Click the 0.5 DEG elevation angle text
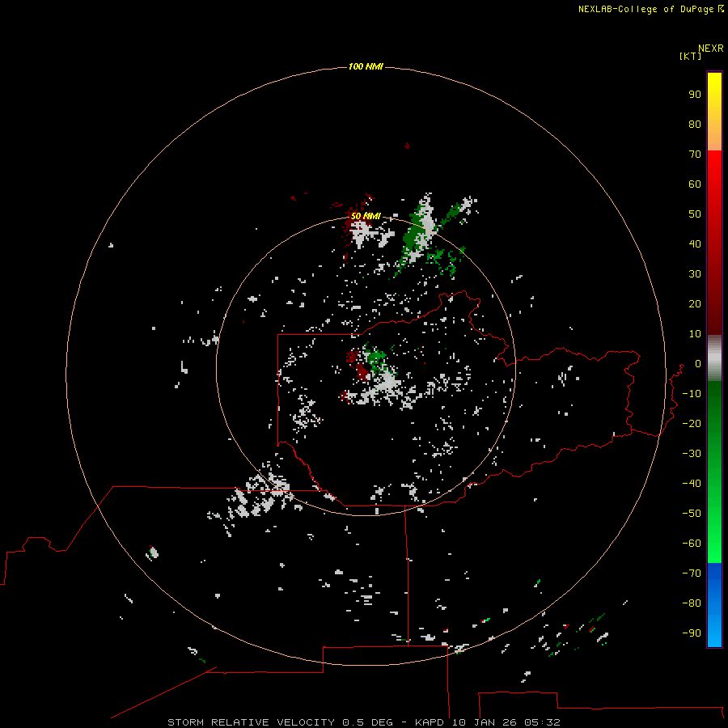 click(x=367, y=722)
